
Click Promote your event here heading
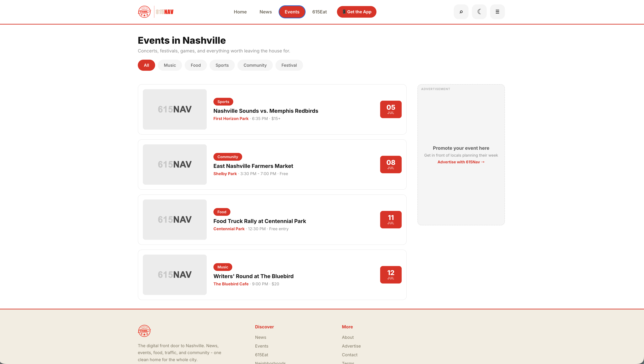(x=461, y=148)
